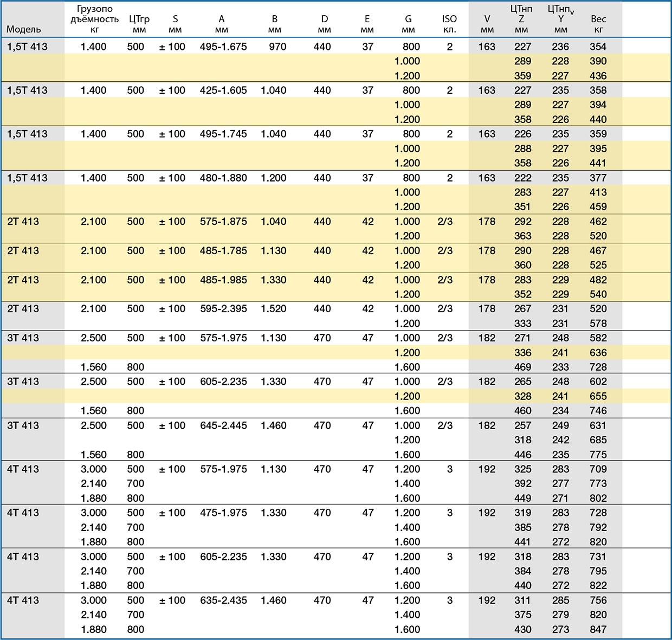Click the weight value '802'
The width and height of the screenshot is (672, 640).
click(598, 498)
